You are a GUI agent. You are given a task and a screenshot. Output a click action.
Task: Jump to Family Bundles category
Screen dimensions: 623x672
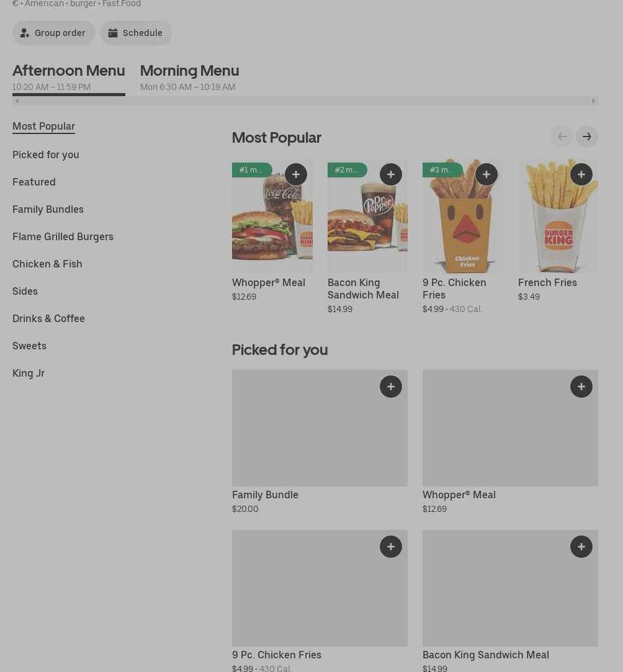pos(48,209)
